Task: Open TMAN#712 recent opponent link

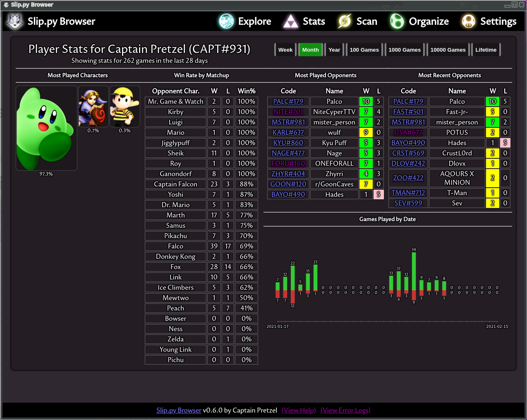Action: click(x=408, y=193)
